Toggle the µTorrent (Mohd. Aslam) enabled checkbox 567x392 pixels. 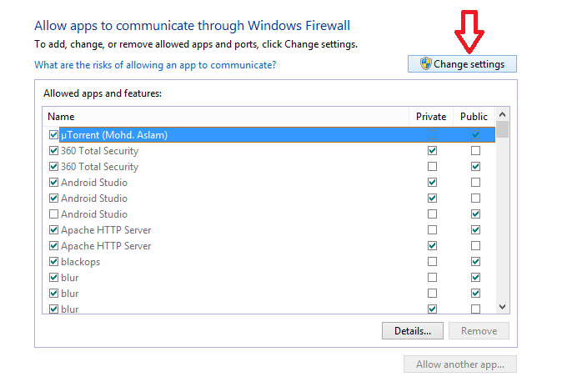click(x=54, y=135)
